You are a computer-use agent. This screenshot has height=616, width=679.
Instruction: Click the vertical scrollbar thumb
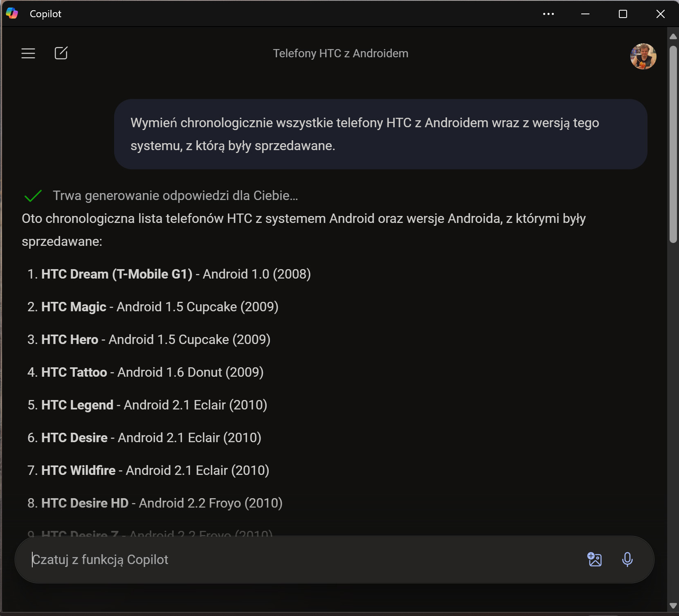[x=673, y=144]
